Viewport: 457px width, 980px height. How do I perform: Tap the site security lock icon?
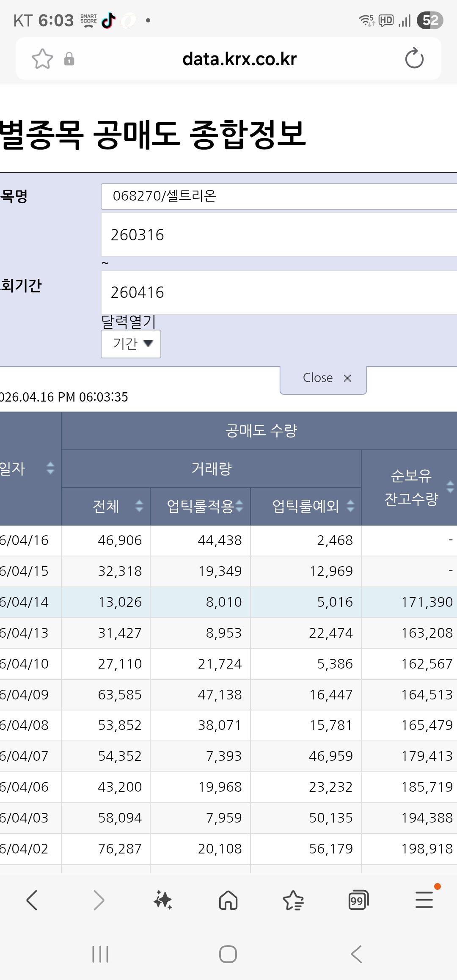click(x=69, y=59)
